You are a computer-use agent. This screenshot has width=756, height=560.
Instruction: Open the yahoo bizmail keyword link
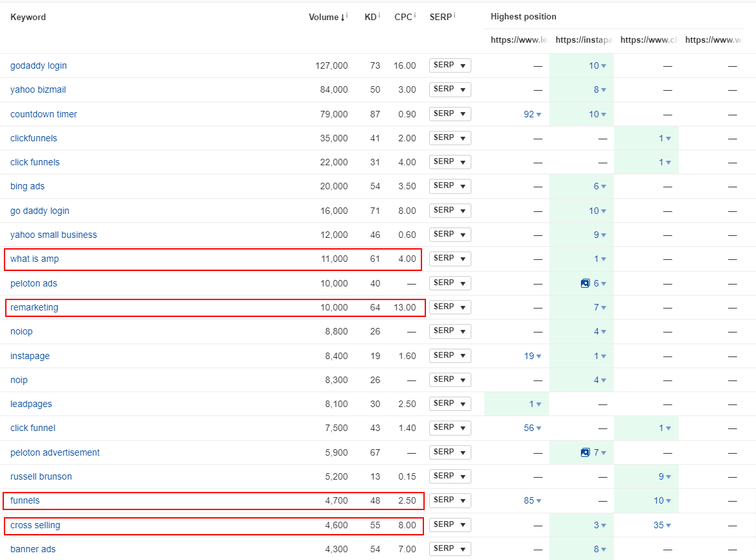[38, 89]
